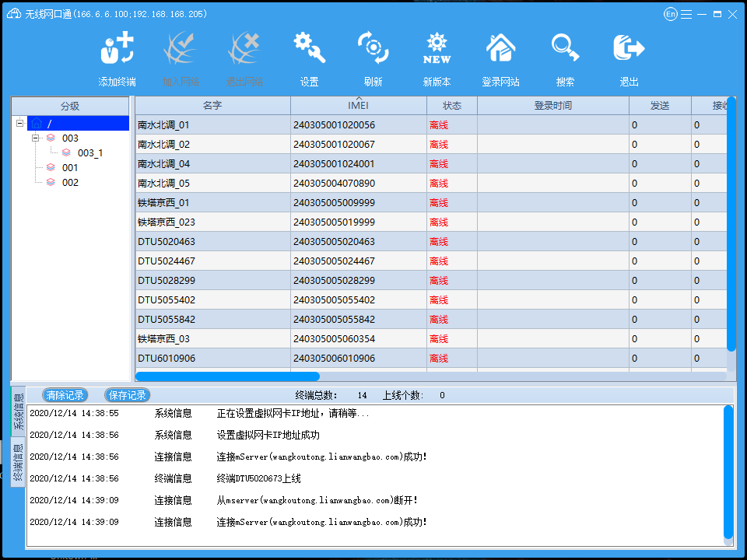Click the Exit Network (退出网络) globe icon
The height and width of the screenshot is (560, 747).
click(x=244, y=48)
